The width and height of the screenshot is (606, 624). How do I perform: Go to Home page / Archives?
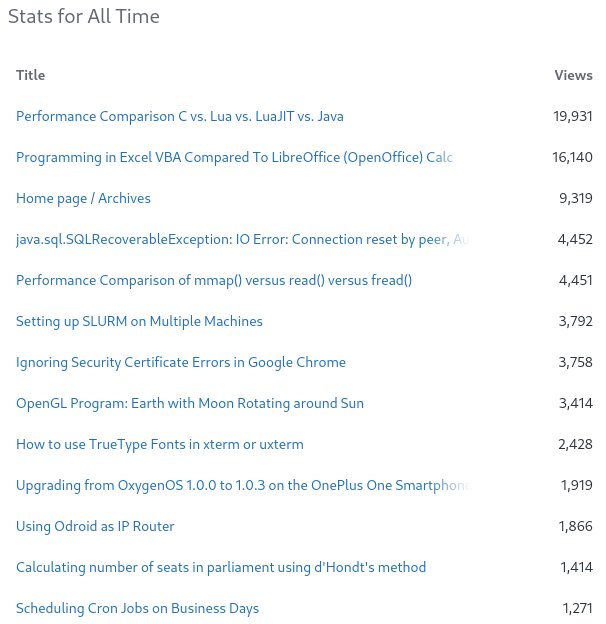coord(83,198)
